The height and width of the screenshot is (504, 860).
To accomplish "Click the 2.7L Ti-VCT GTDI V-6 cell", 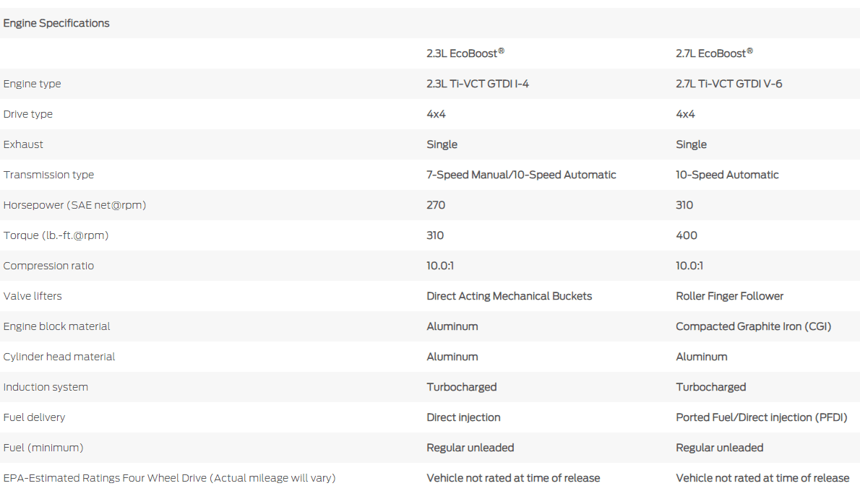I will click(728, 84).
